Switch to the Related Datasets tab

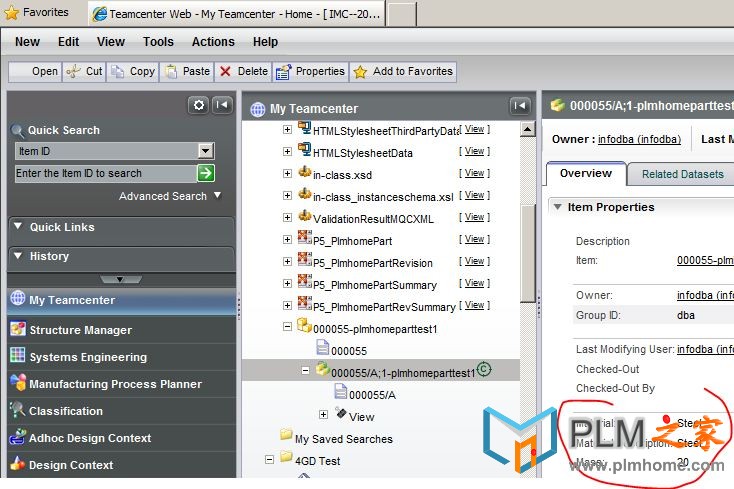point(683,174)
